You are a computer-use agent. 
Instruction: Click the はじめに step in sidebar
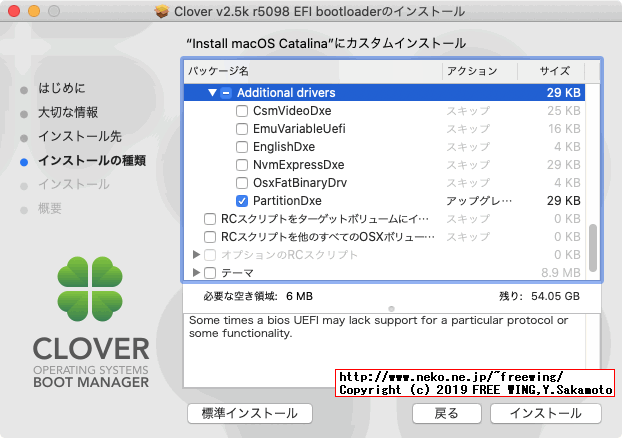pos(61,88)
